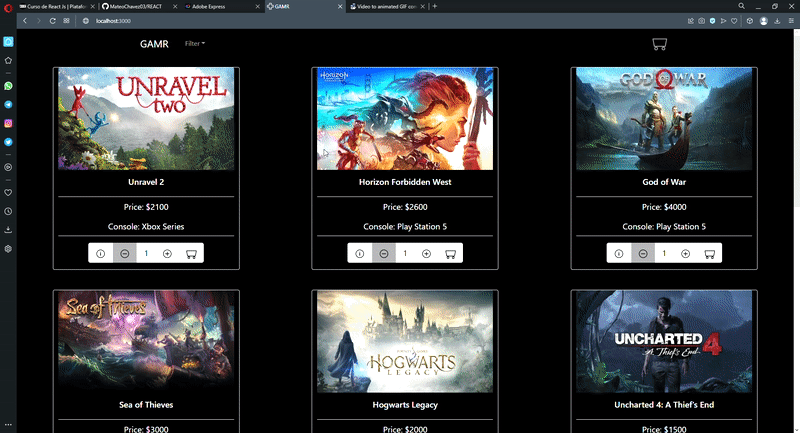
Task: Open Twitter in the Opera sidebar
Action: 8,142
